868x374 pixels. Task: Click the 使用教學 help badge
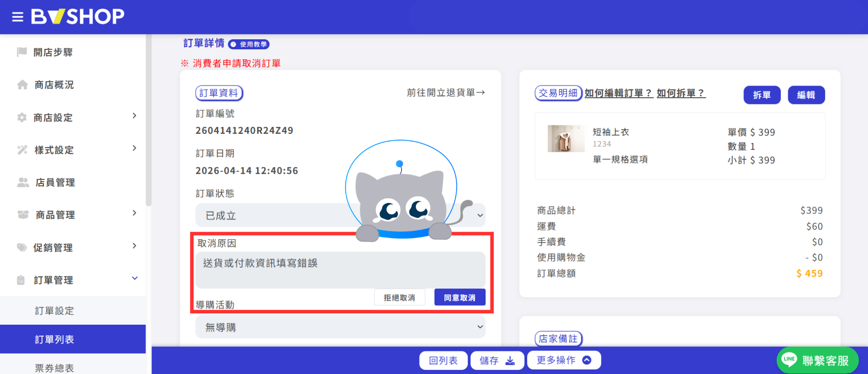pyautogui.click(x=249, y=44)
